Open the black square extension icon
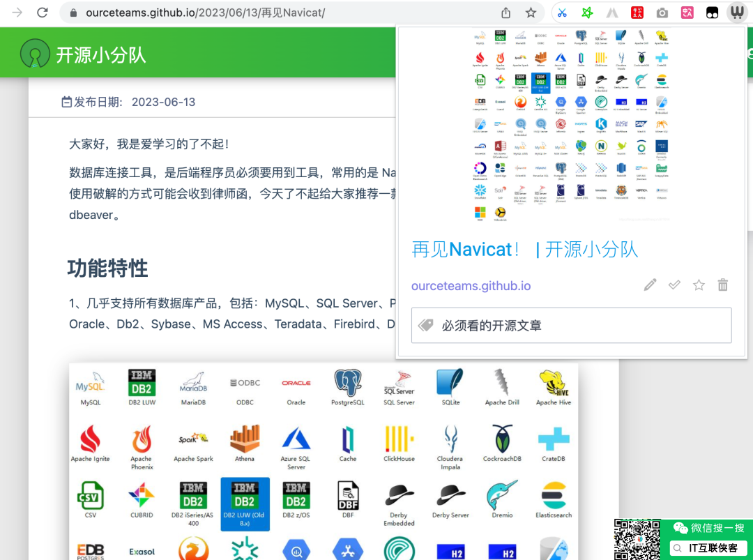The image size is (753, 560). click(712, 13)
